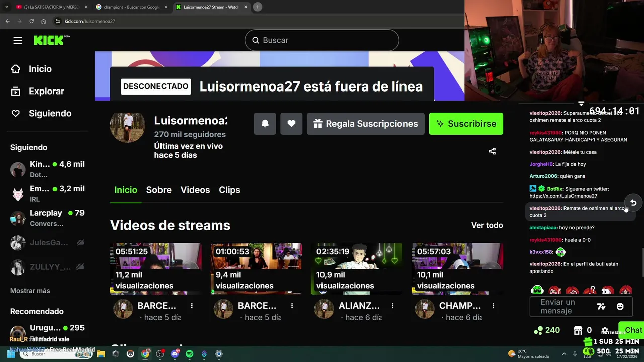
Task: Open the 05:51:25 stream video thumbnail
Action: click(156, 268)
